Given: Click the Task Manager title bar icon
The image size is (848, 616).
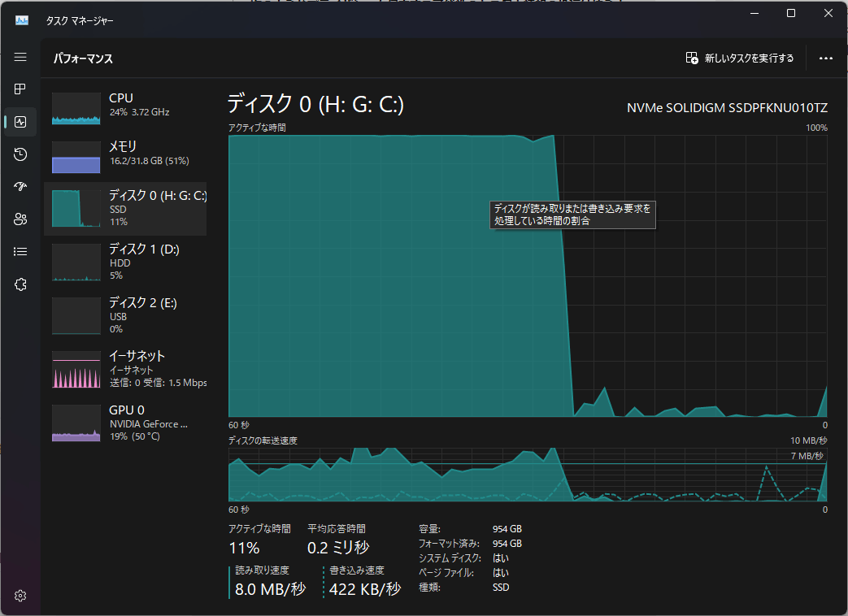Looking at the screenshot, I should [22, 20].
